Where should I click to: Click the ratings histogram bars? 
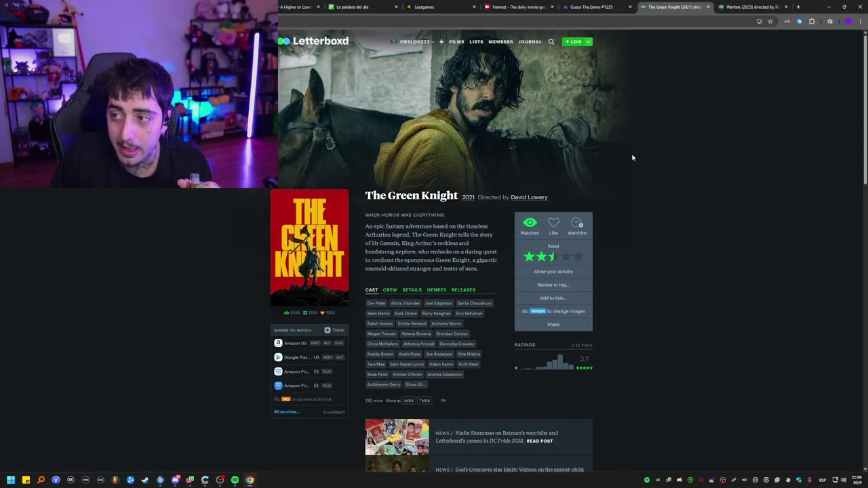pyautogui.click(x=548, y=363)
